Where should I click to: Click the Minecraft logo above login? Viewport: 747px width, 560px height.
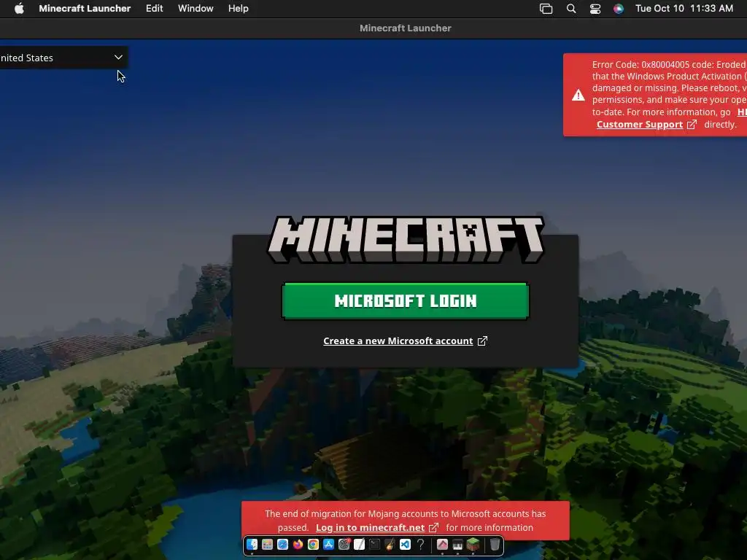pyautogui.click(x=406, y=239)
